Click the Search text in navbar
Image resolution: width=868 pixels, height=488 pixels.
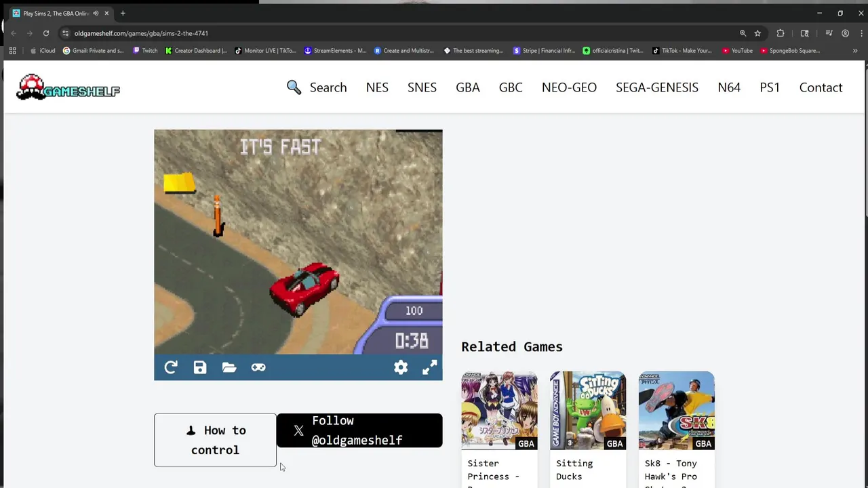(x=328, y=87)
